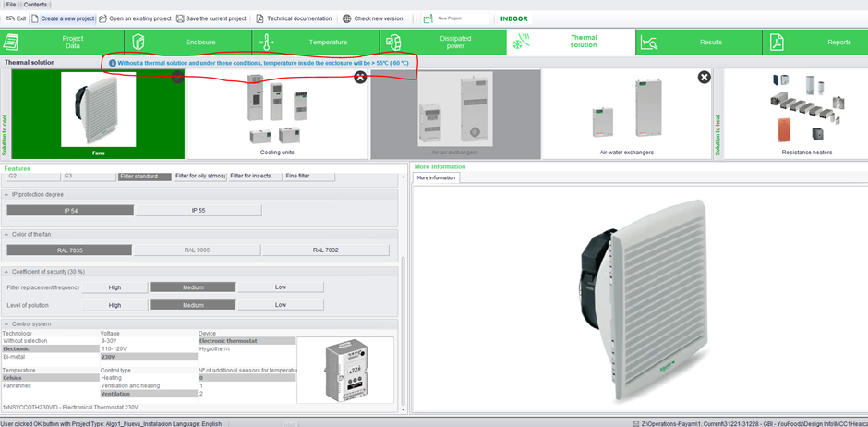868x427 pixels.
Task: Collapse the Color of the fan section
Action: tap(7, 233)
